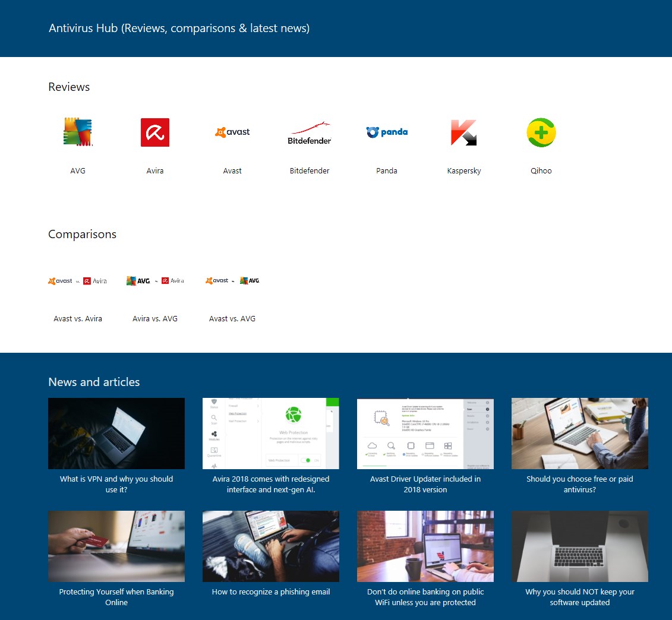Open 'Don't do online banking on public WiFi' title
This screenshot has width=672, height=620.
click(425, 597)
